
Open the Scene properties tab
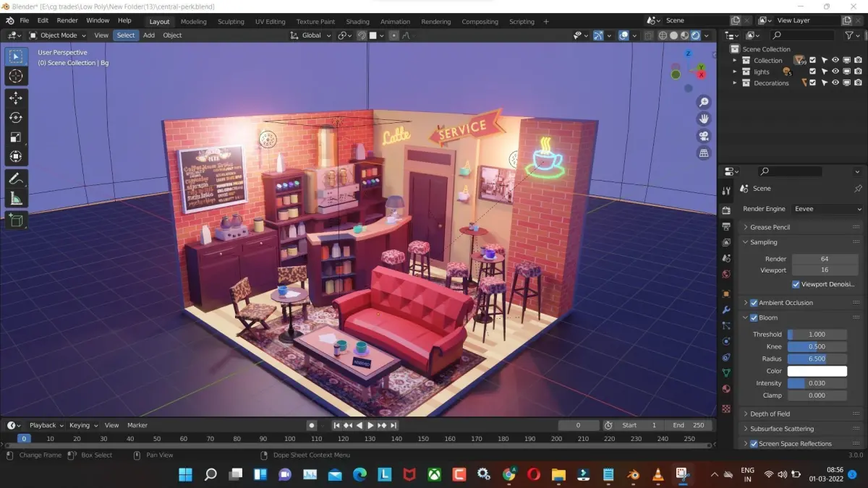[x=726, y=258]
